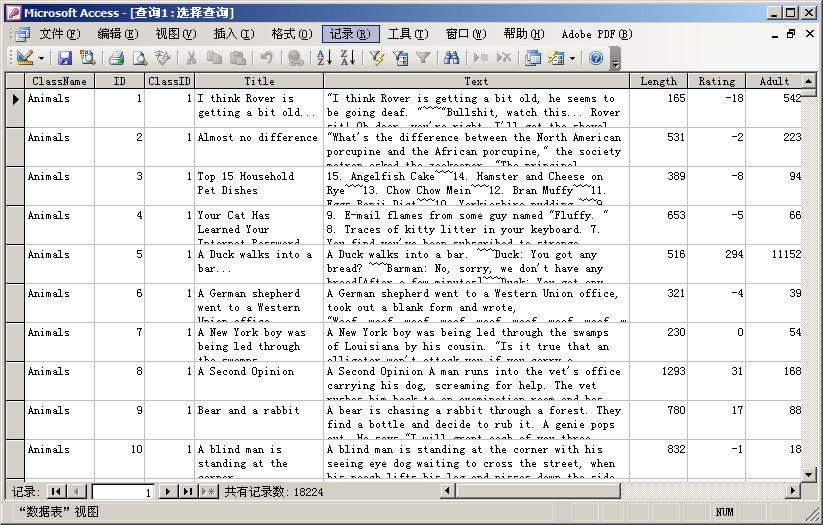Open Filter By Form tool
Image resolution: width=823 pixels, height=525 pixels.
pyautogui.click(x=400, y=58)
